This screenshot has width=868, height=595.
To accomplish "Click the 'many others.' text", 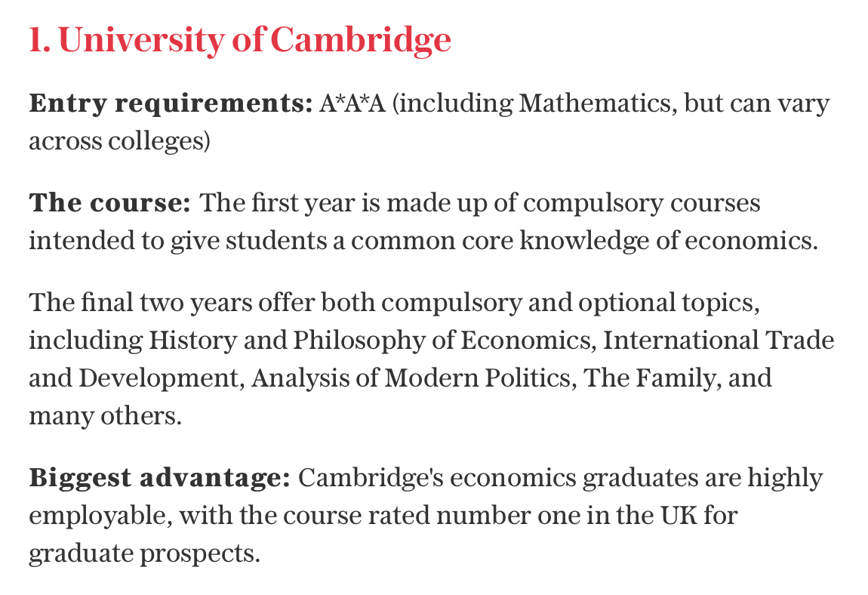I will coord(105,416).
